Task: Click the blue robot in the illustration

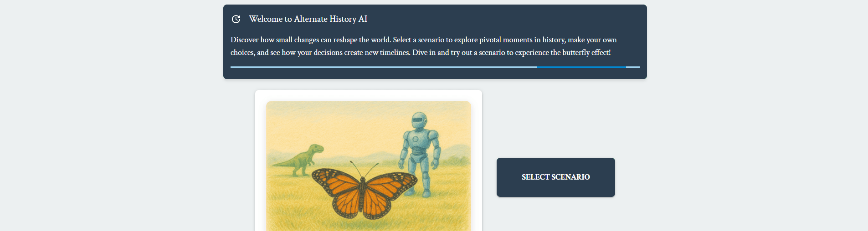Action: 419,152
